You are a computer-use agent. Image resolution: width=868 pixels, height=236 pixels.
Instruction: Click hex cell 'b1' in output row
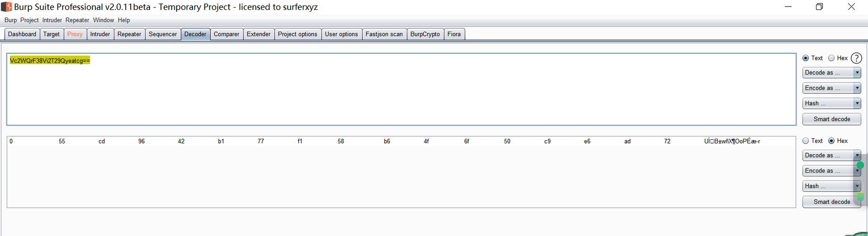click(221, 141)
